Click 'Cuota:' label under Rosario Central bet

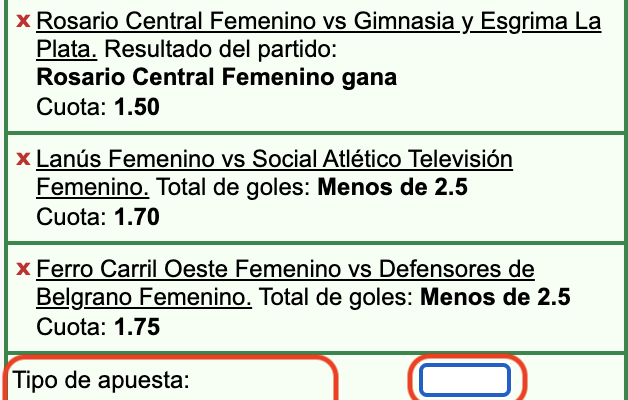click(71, 105)
